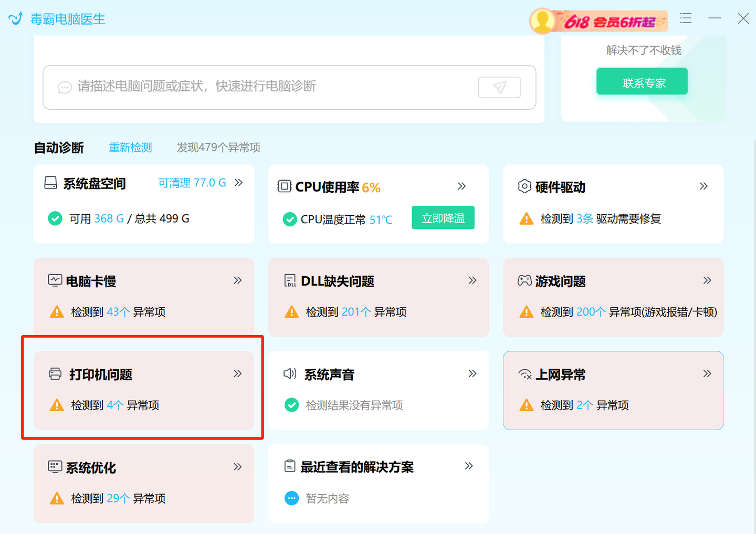
Task: Expand the 系统盘空间 card chevron
Action: (x=239, y=182)
